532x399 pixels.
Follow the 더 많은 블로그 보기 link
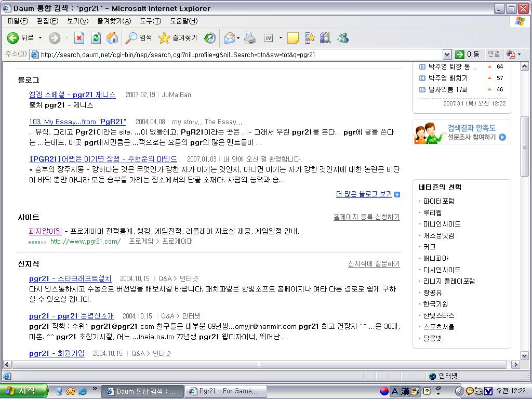tap(364, 194)
